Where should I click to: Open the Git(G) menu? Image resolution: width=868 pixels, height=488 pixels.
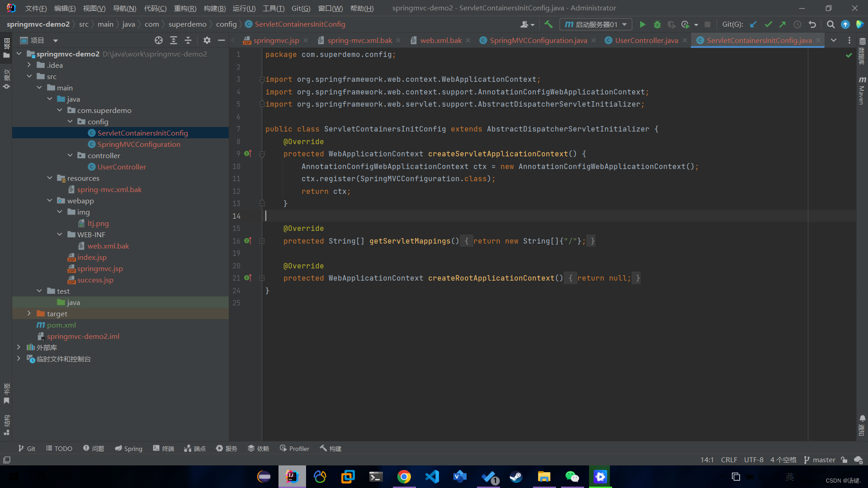(301, 8)
